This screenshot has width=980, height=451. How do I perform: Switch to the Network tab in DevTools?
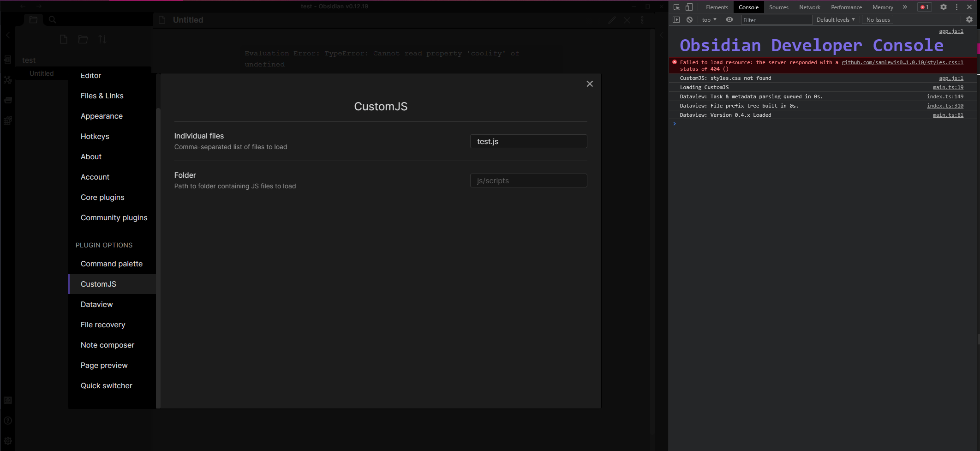pyautogui.click(x=809, y=7)
